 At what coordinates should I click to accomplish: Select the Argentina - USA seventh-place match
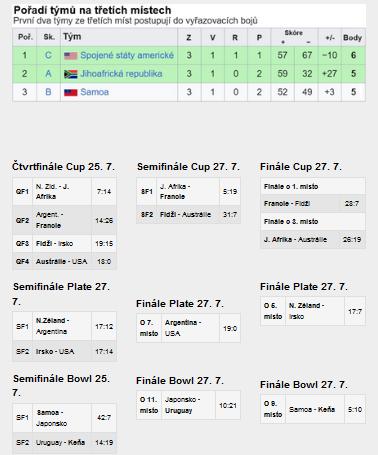pyautogui.click(x=188, y=328)
